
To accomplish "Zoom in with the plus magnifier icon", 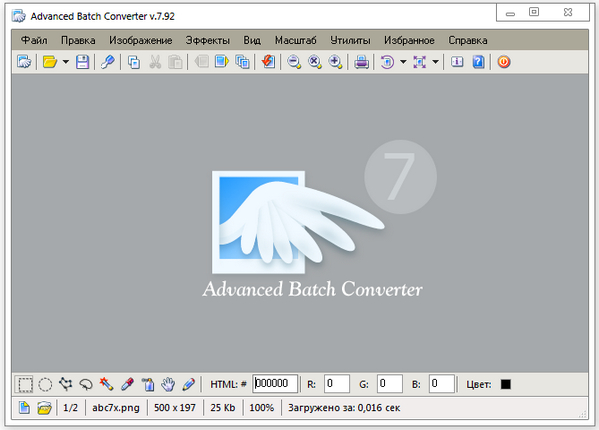I will (335, 61).
